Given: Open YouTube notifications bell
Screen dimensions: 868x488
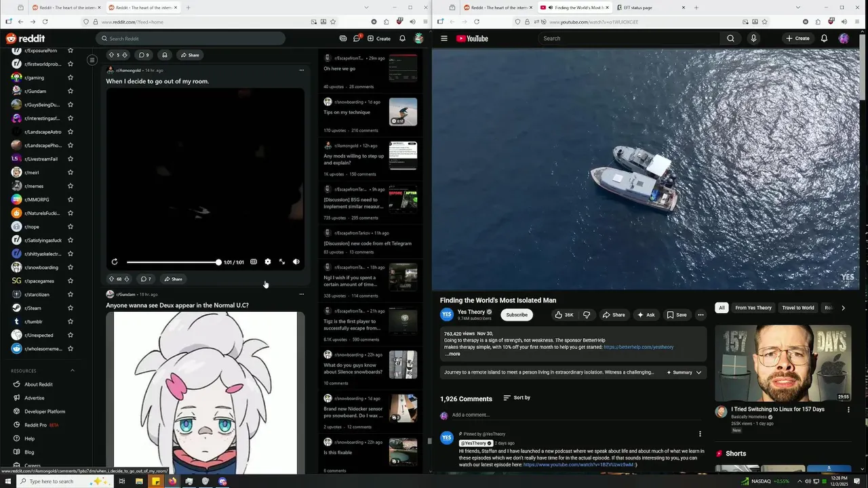Looking at the screenshot, I should click(824, 39).
